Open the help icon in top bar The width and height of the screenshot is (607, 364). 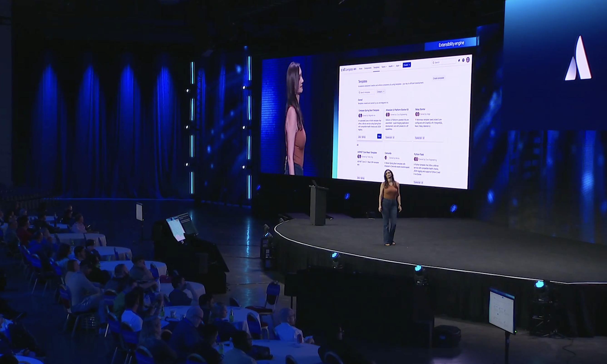[x=463, y=60]
